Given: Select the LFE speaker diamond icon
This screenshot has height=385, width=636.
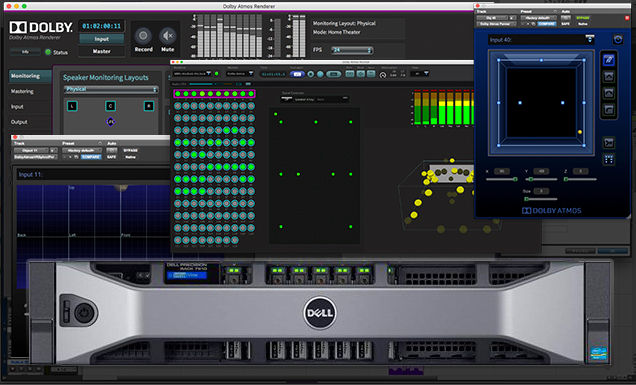Looking at the screenshot, I should pyautogui.click(x=110, y=122).
